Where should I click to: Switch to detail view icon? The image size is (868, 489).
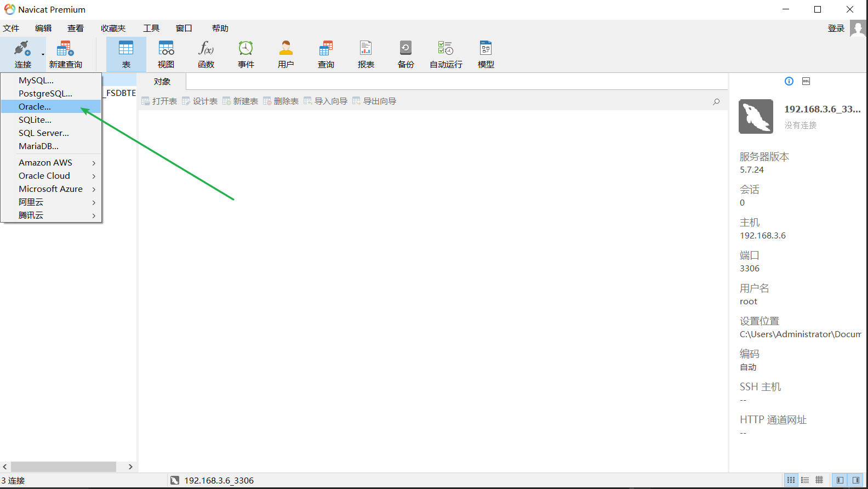(805, 480)
